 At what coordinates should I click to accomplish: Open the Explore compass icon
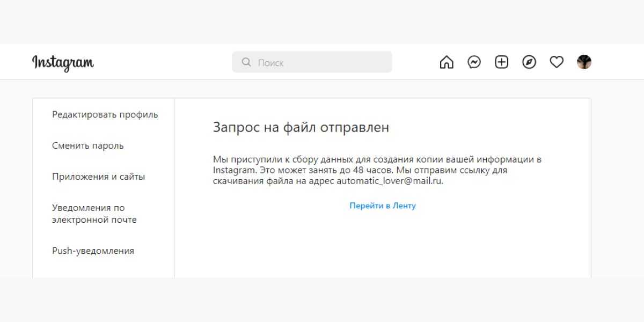tap(529, 62)
